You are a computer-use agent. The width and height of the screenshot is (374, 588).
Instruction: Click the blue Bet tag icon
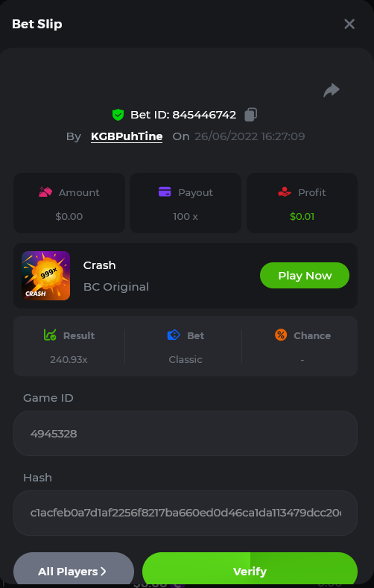pyautogui.click(x=174, y=335)
